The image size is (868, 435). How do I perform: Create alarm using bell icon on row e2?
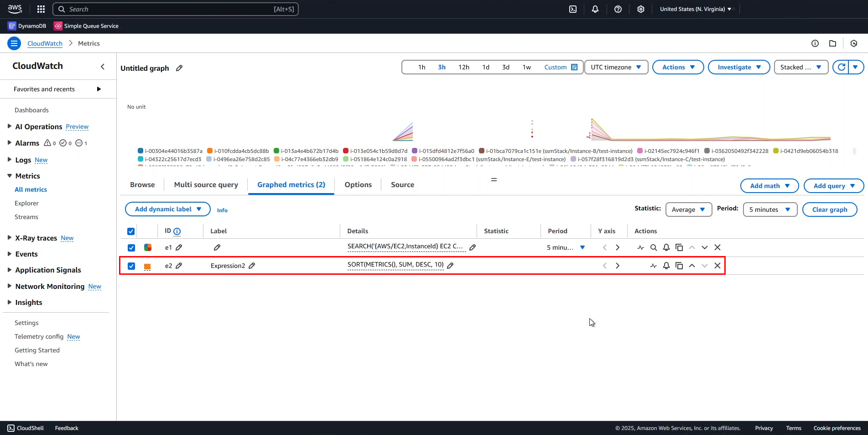click(666, 266)
